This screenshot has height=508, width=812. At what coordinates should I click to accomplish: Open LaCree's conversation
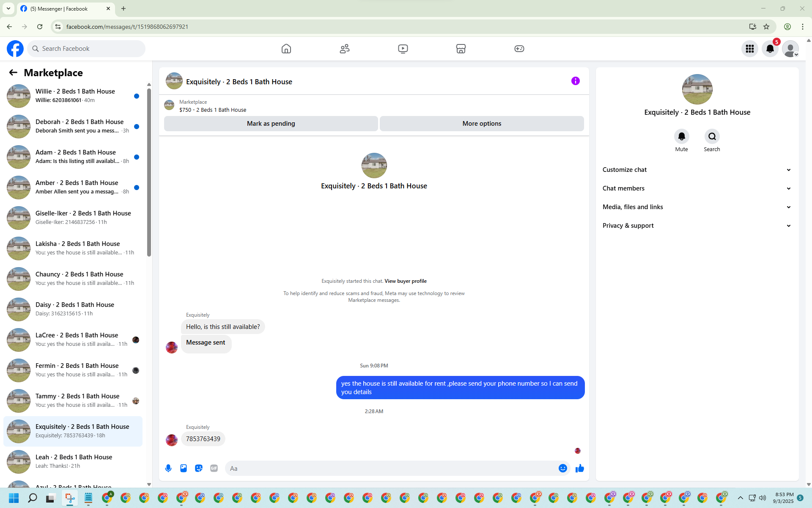[x=73, y=340]
